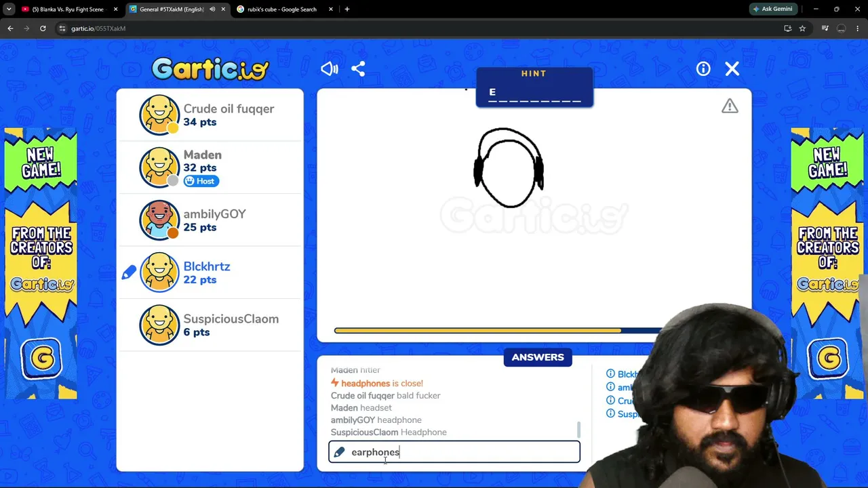Open the right New Game ad banner

[x=827, y=264]
